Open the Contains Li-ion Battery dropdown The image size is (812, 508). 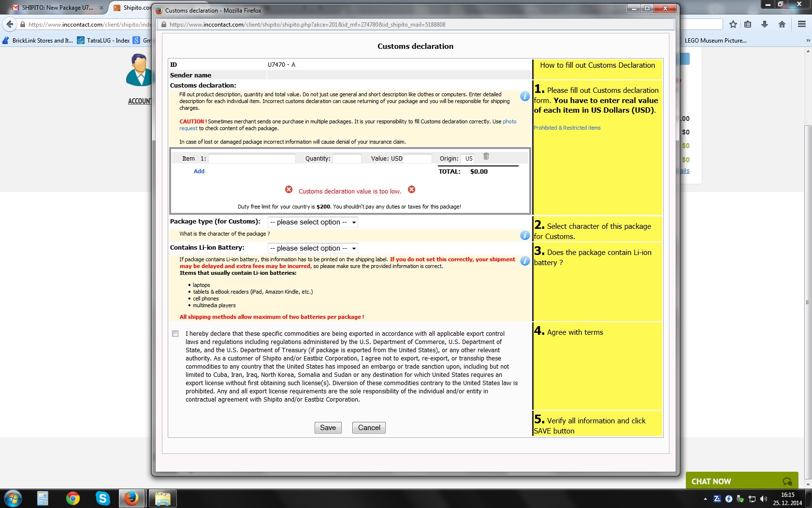313,248
